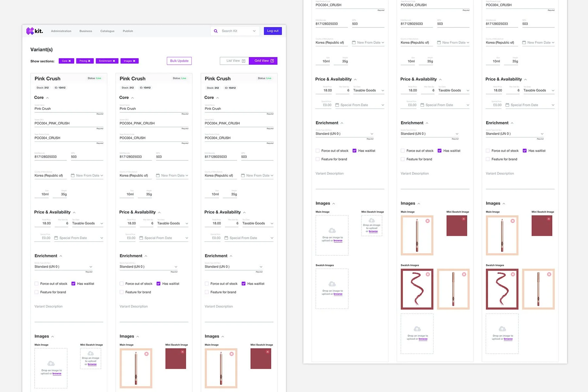Open the Business menu

click(x=86, y=31)
